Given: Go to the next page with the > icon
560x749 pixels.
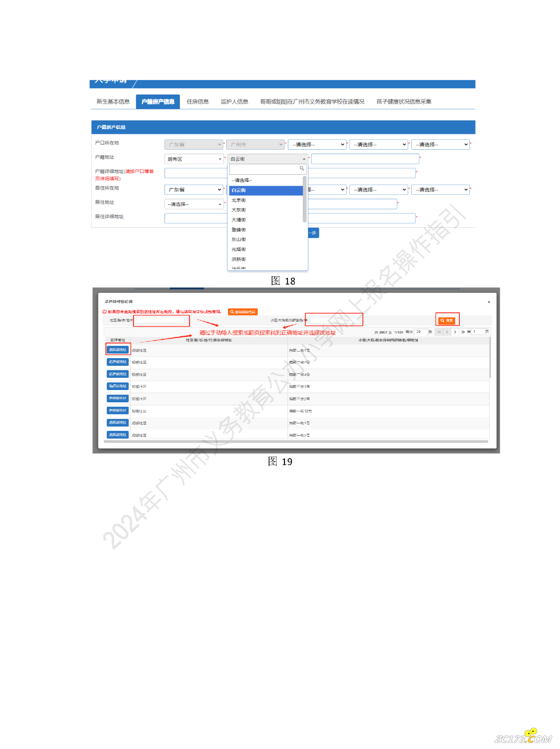Looking at the screenshot, I should pyautogui.click(x=455, y=332).
